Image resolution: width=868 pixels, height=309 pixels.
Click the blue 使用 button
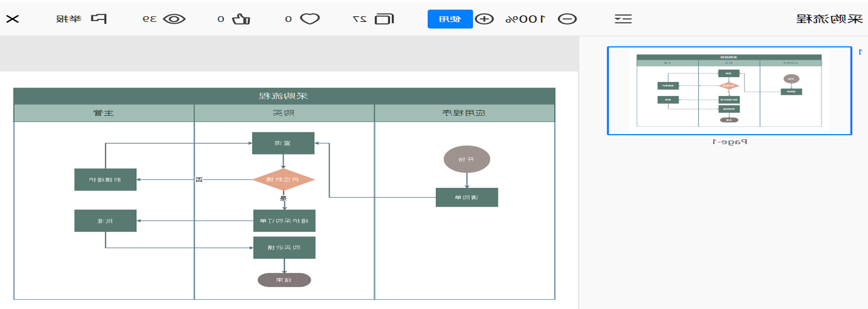450,19
